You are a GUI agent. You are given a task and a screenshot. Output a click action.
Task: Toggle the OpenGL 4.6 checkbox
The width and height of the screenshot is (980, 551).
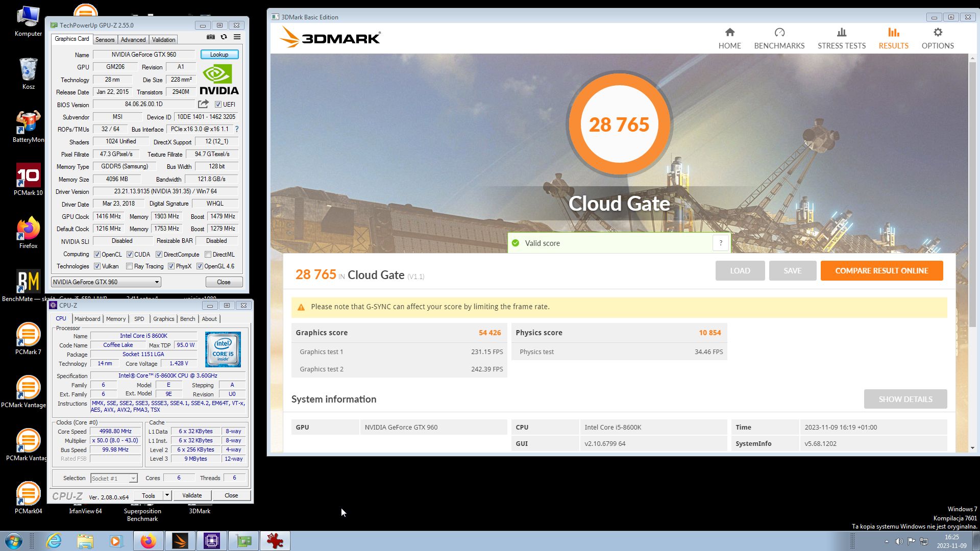click(x=200, y=266)
